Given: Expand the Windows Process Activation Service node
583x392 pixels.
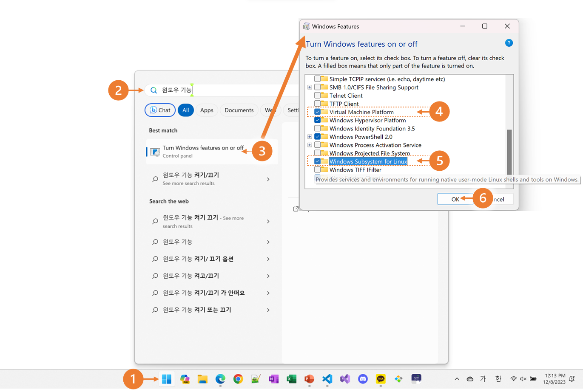Looking at the screenshot, I should coord(310,145).
